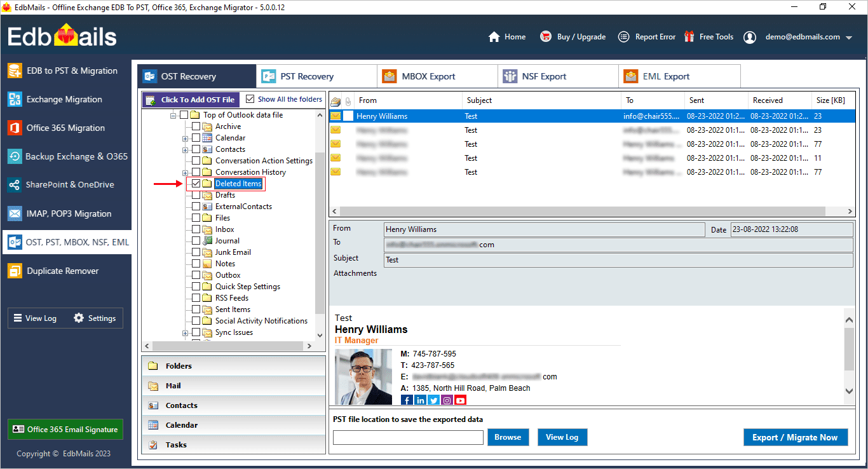Select the RSS Feeds folder
The width and height of the screenshot is (868, 469).
coord(232,298)
